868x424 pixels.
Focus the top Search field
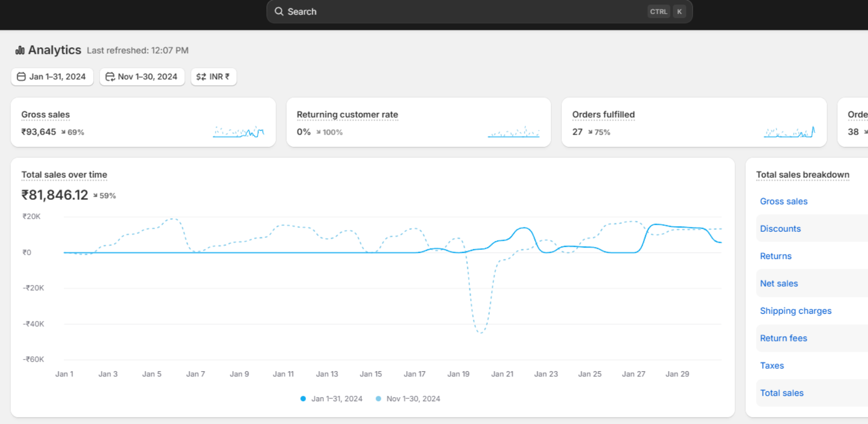pyautogui.click(x=467, y=11)
